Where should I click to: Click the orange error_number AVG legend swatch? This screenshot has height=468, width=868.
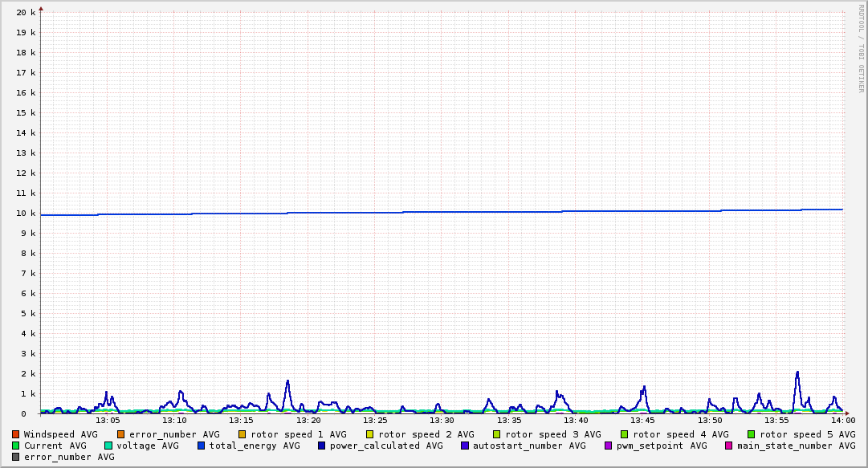(x=121, y=434)
